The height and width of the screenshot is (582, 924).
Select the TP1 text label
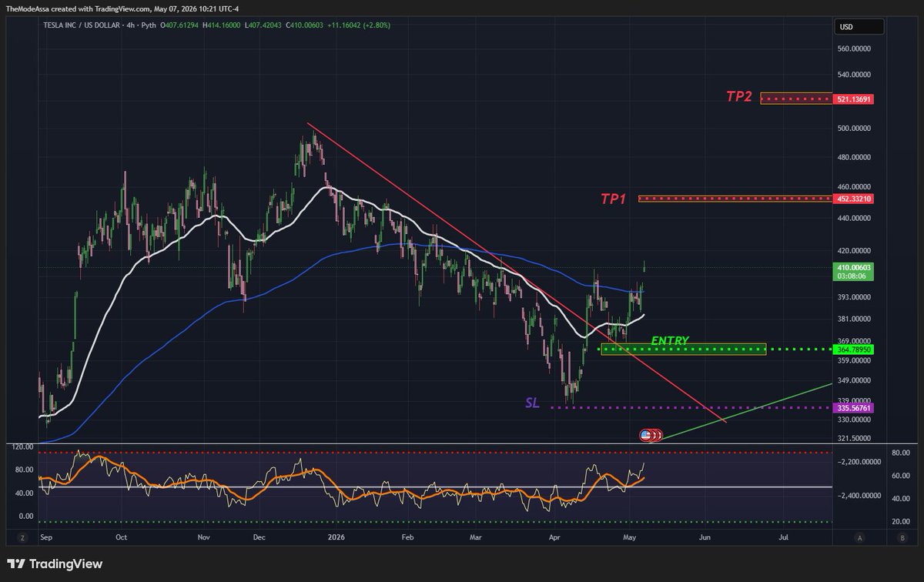(x=614, y=199)
